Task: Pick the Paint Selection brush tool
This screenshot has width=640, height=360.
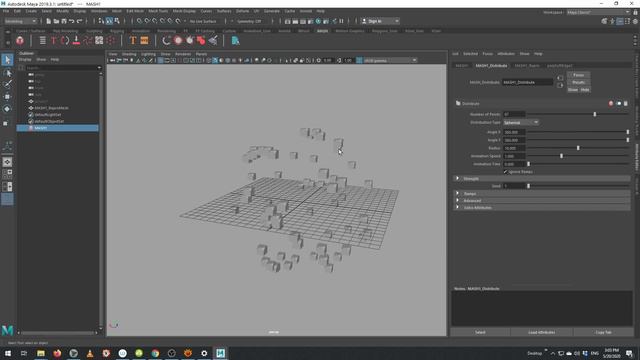Action: coord(7,84)
